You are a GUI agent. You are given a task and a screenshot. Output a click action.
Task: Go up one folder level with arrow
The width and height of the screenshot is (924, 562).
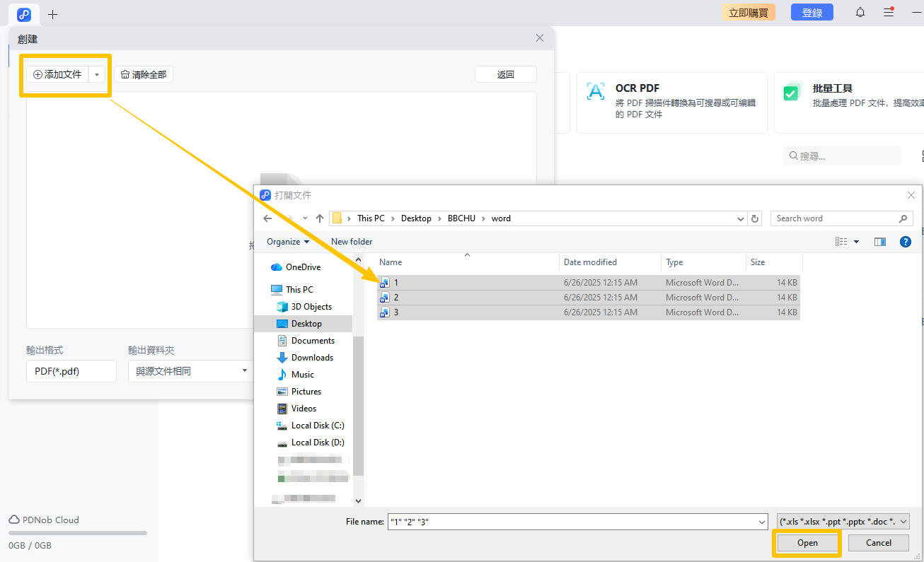click(x=320, y=218)
